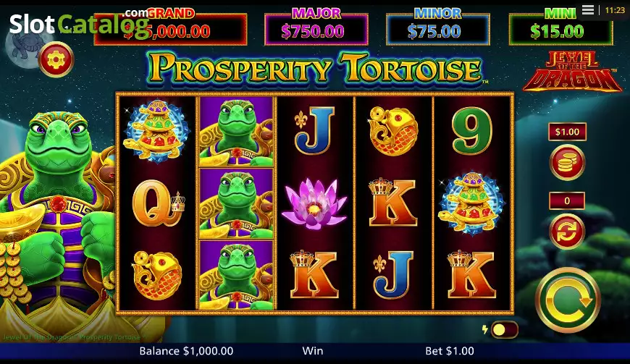Open the autoplay arrows button

click(x=567, y=232)
